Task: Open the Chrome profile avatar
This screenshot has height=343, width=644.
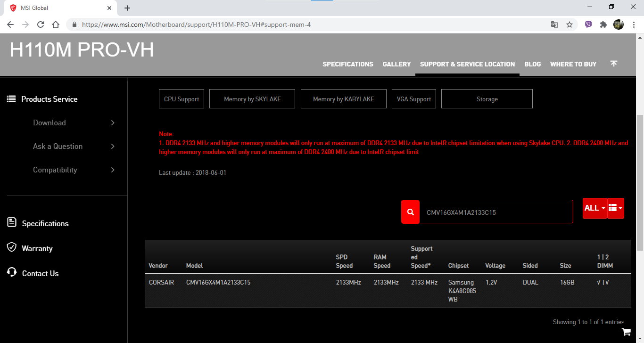Action: [x=619, y=24]
